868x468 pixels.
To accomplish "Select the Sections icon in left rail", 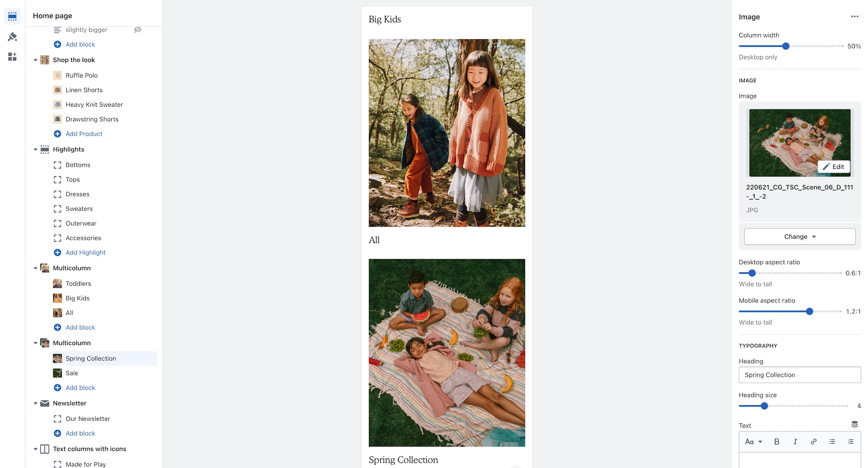I will [12, 16].
